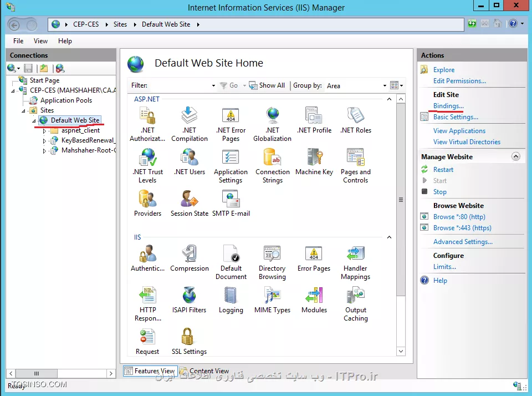Click Show All in the filter bar
This screenshot has width=532, height=396.
267,85
